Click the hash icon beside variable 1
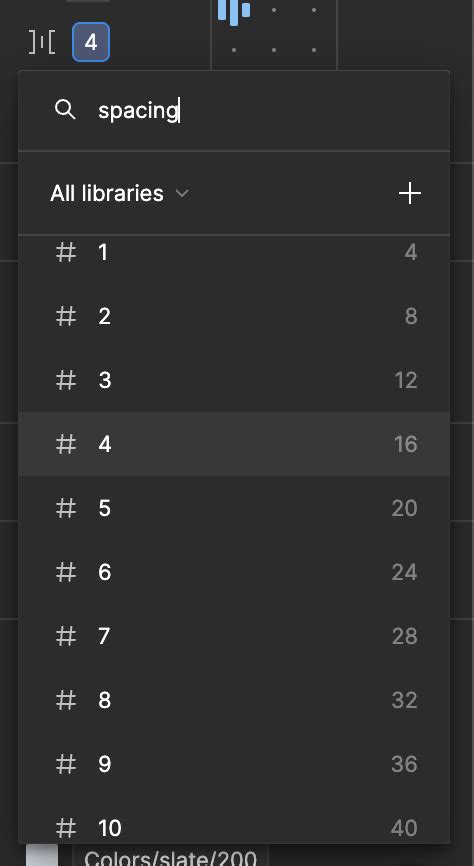 click(x=66, y=252)
